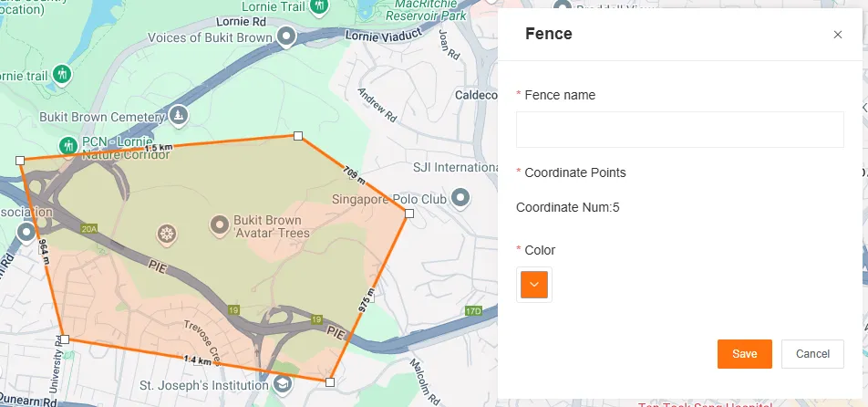Click the Association map pin at left edge
Screen dimensions: 868x407
(25, 232)
